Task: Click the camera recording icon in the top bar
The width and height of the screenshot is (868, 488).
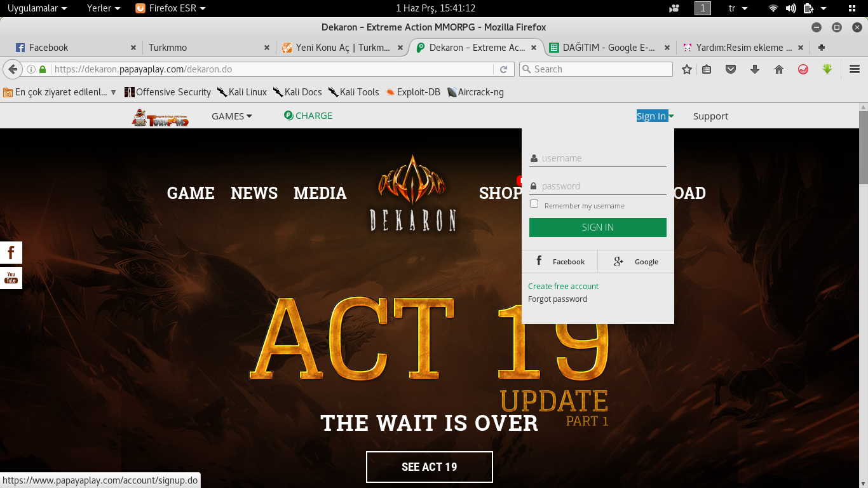Action: pyautogui.click(x=674, y=8)
